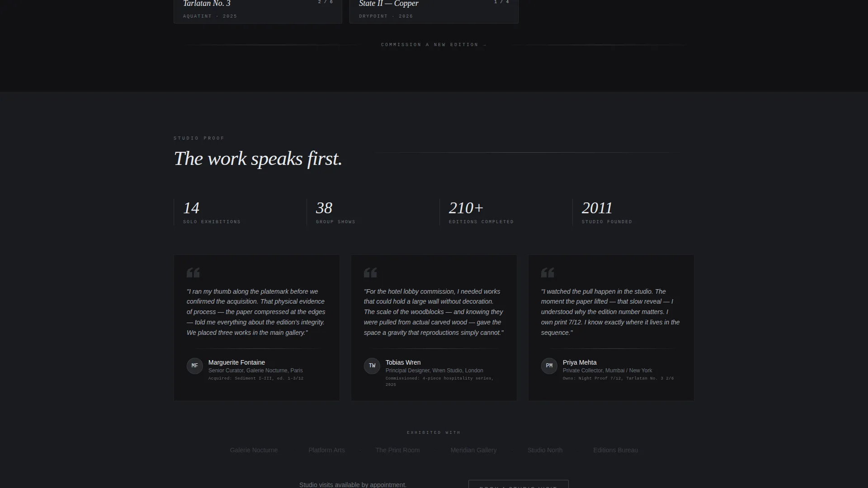868x488 pixels.
Task: Click the Book a Studio Visit button
Action: pos(518,484)
